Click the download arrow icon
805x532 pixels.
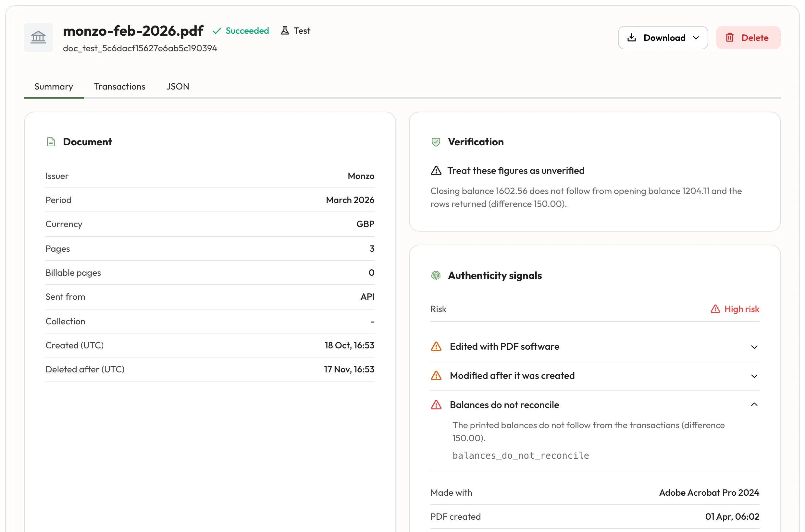click(632, 37)
